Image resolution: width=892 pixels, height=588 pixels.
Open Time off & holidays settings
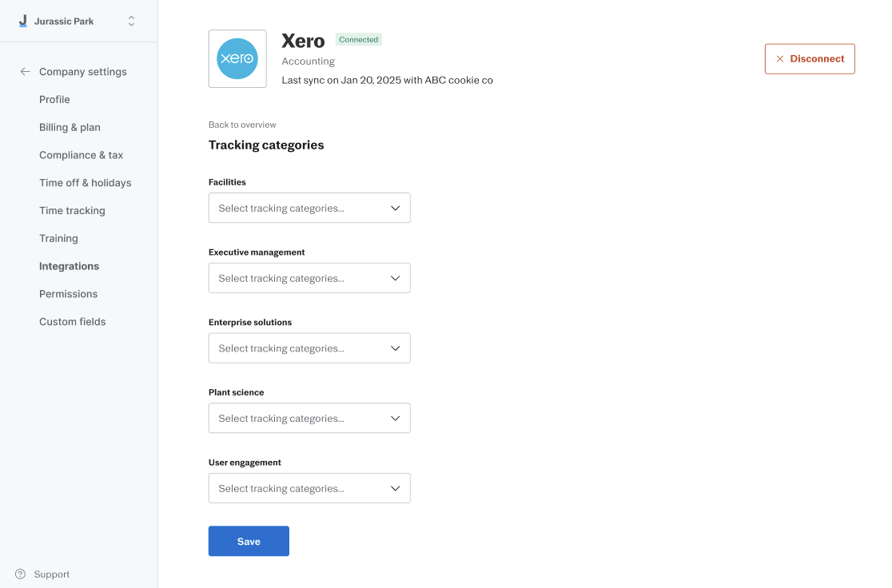pos(86,182)
